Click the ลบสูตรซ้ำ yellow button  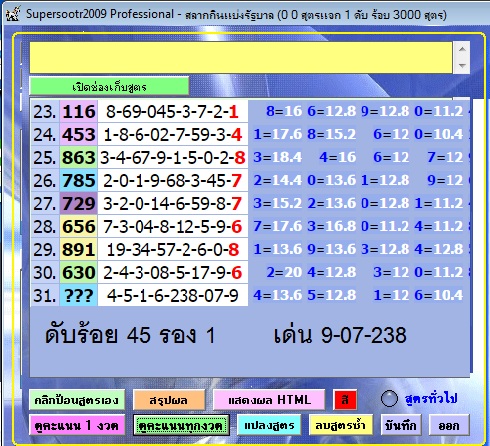tap(340, 425)
